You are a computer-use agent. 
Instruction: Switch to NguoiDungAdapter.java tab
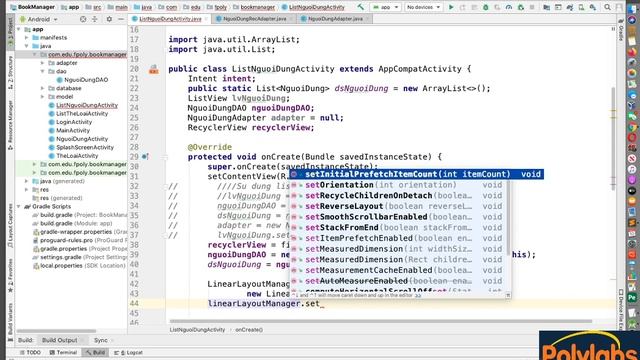tap(335, 19)
